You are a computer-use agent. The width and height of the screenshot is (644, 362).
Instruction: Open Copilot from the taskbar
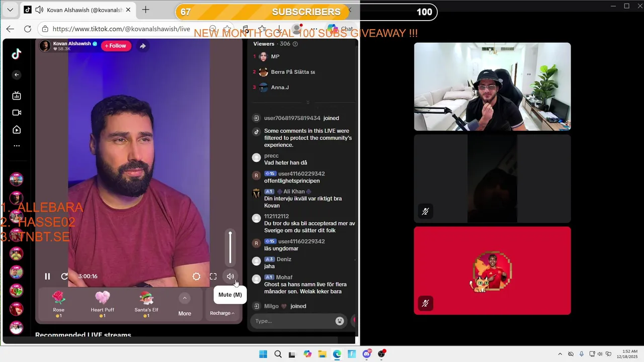(x=307, y=354)
